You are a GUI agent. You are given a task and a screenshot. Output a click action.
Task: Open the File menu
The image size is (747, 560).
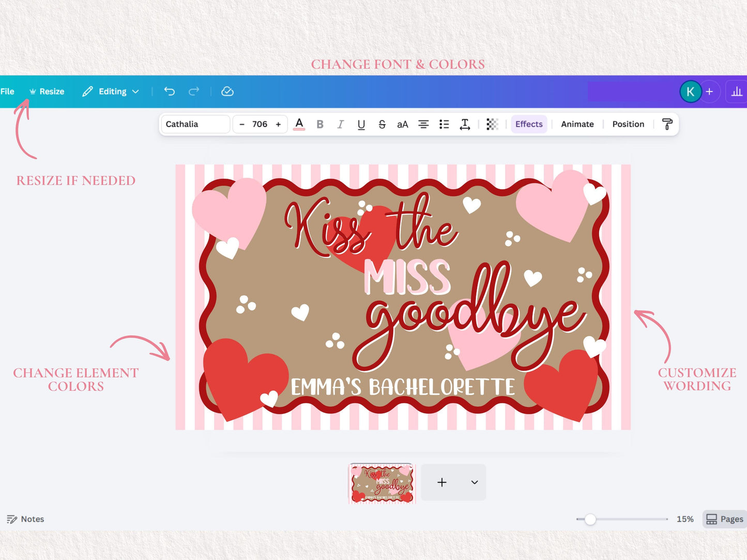point(7,91)
